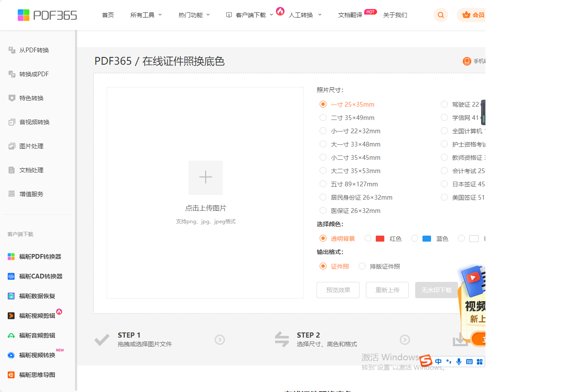Screen dimensions: 566x392
Task: Click the 转换成PDF sidebar icon
Action: 12,74
